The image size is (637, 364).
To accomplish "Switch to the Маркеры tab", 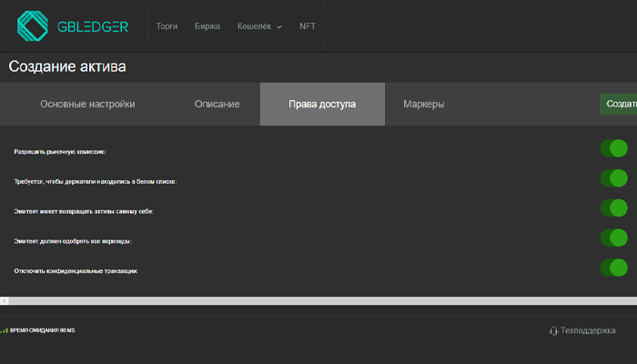I will [x=424, y=104].
